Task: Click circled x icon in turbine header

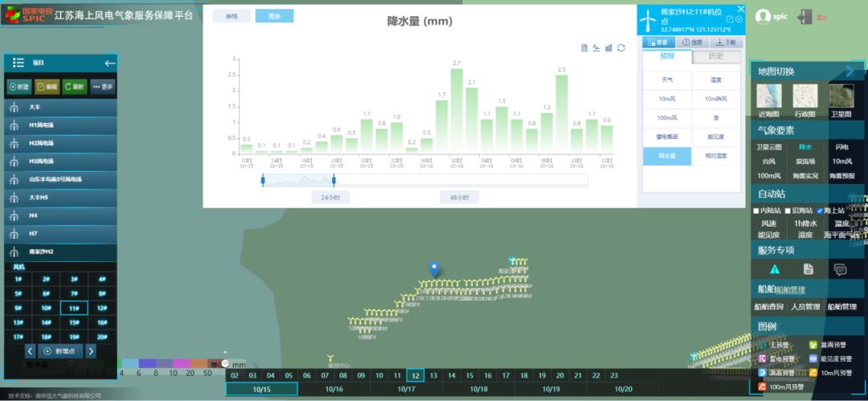Action: 739,19
